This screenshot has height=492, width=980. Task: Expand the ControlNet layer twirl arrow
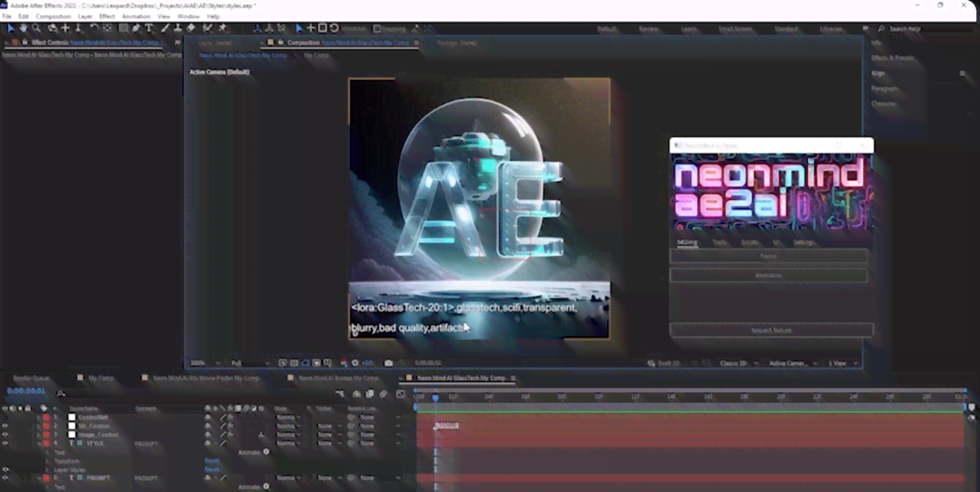pos(38,418)
